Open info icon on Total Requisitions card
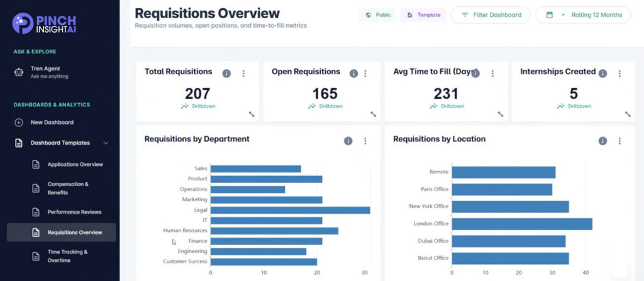The image size is (644, 281). 226,74
